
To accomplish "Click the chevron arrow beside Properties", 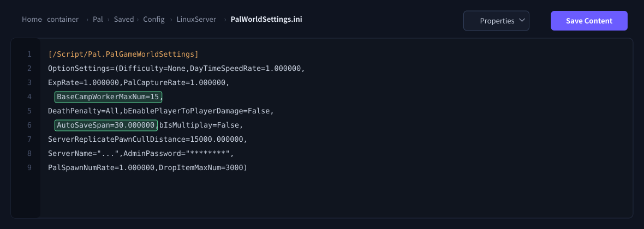I will 522,20.
